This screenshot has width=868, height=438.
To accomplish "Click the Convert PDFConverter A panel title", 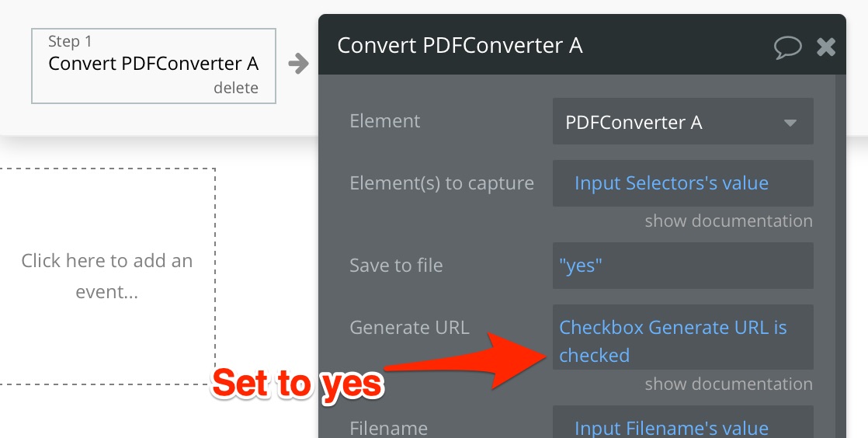I will (460, 45).
